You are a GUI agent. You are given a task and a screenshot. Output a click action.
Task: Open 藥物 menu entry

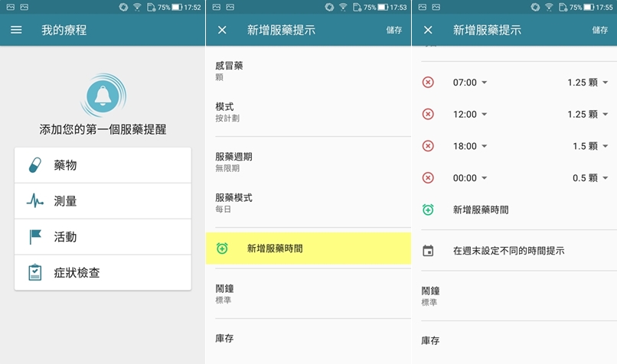click(103, 165)
